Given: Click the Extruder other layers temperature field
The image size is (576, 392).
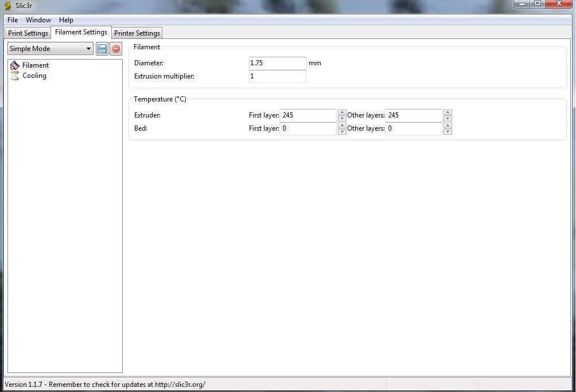Looking at the screenshot, I should point(413,115).
